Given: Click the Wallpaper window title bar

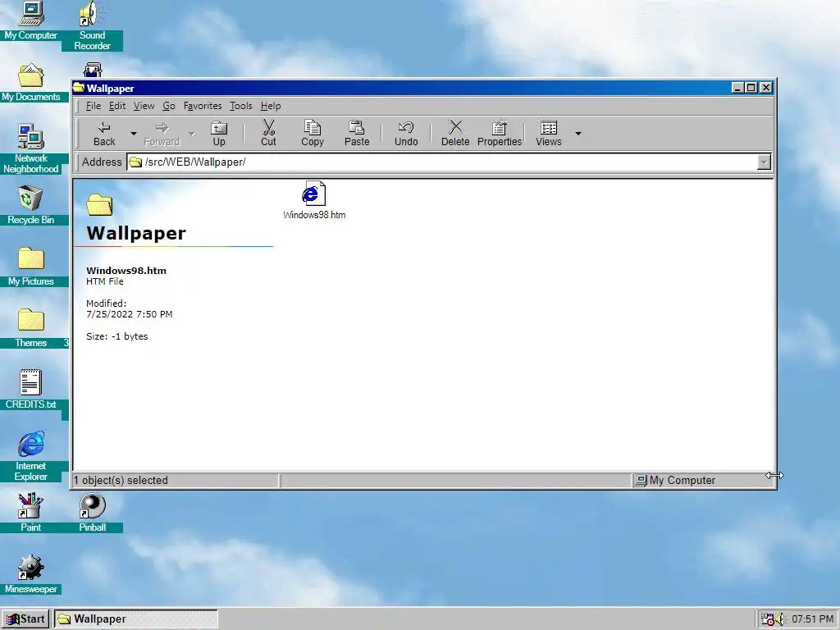Looking at the screenshot, I should click(x=402, y=88).
